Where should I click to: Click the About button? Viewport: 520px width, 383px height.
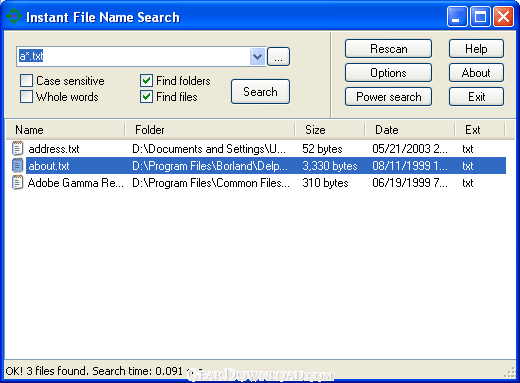(476, 73)
